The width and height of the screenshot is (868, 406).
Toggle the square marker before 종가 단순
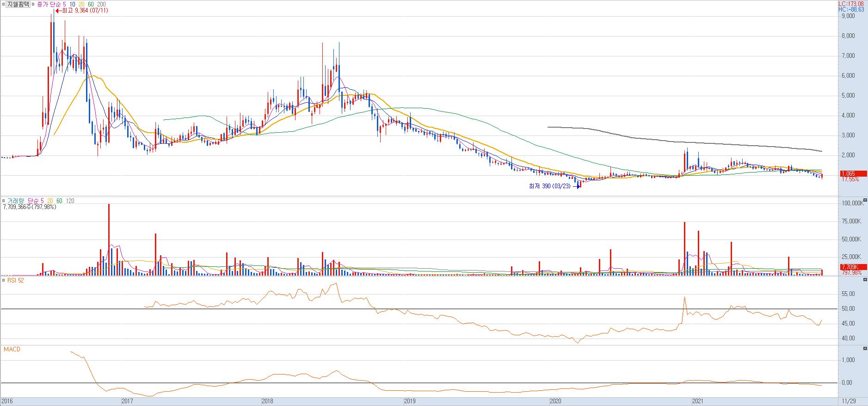pyautogui.click(x=34, y=4)
